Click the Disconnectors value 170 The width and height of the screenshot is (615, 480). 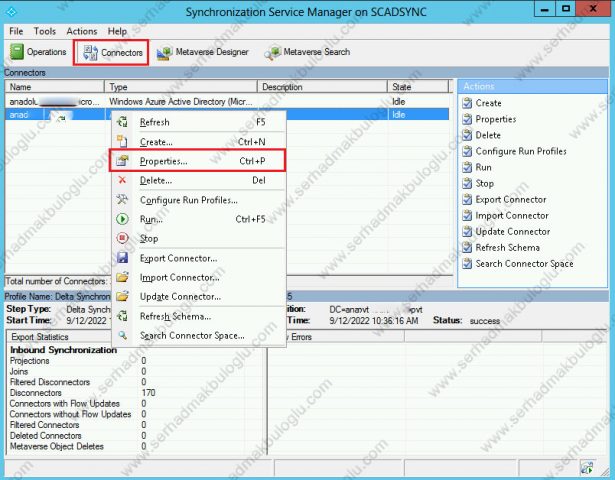point(148,393)
